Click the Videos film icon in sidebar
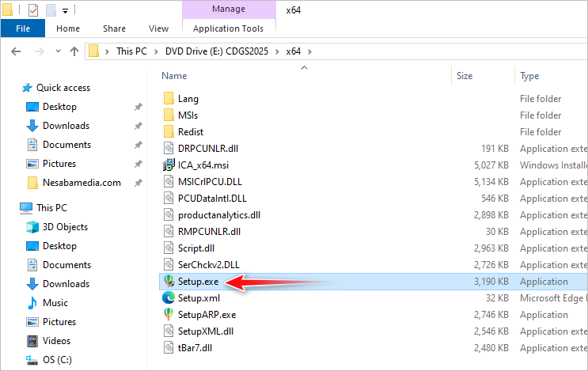The height and width of the screenshot is (371, 588). 32,341
